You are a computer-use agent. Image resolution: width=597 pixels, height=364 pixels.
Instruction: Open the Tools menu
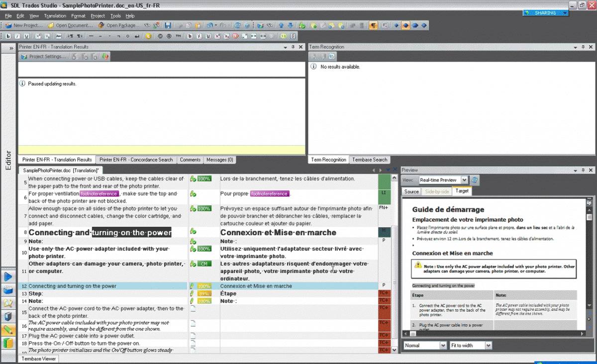115,16
